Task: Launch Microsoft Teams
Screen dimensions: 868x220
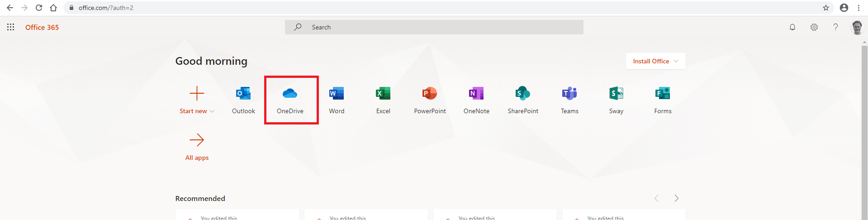Action: 569,100
